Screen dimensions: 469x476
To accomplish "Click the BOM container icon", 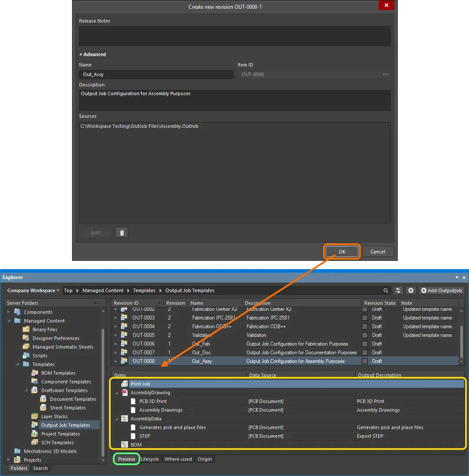I will [124, 444].
